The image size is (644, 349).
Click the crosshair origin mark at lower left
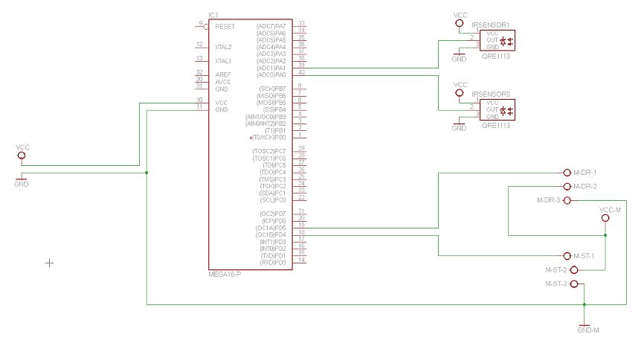(x=49, y=263)
